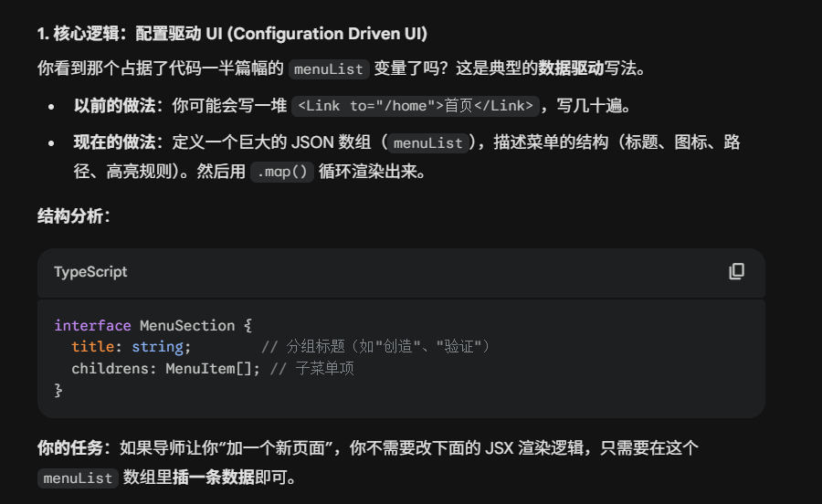
Task: Click the menuList code beside 变量了吗
Action: [330, 69]
